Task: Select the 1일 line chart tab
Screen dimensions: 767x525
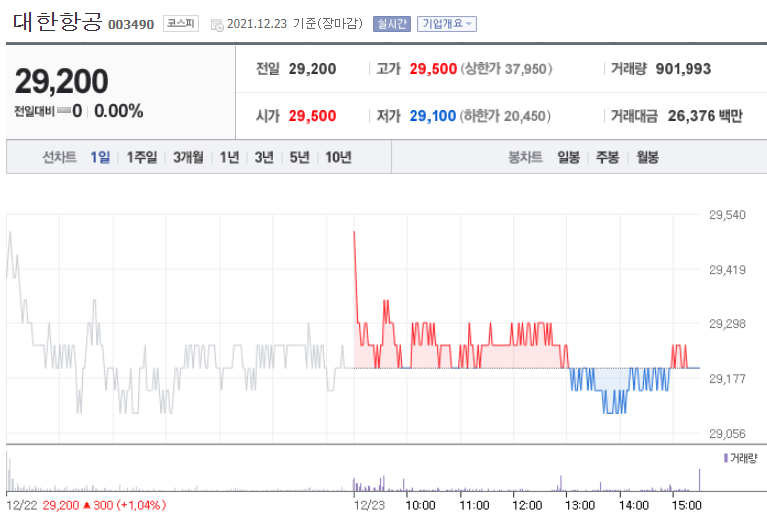Action: click(x=100, y=157)
